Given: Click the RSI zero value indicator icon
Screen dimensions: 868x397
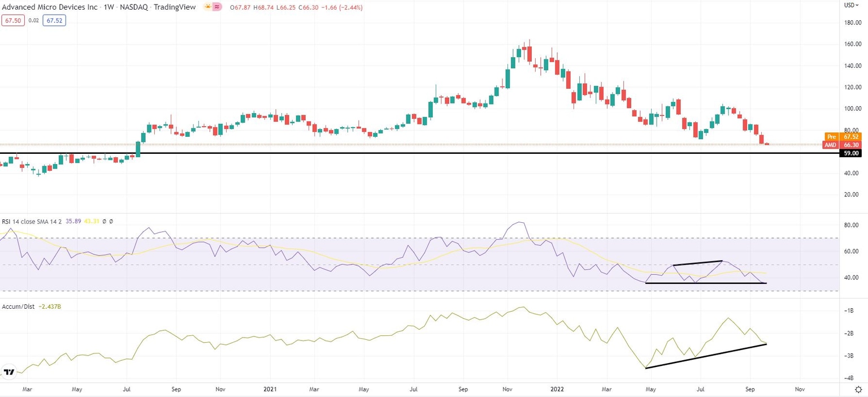Looking at the screenshot, I should click(x=104, y=221).
